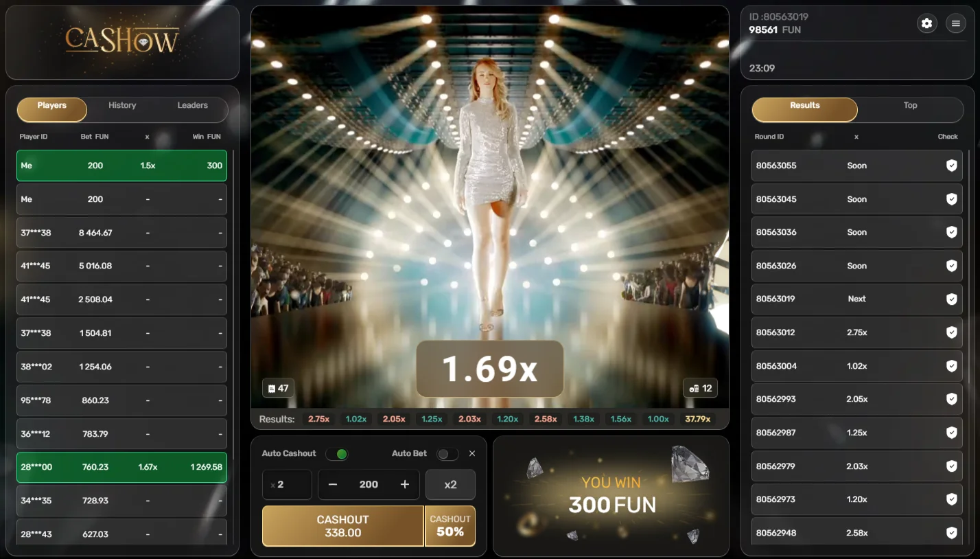Switch to the History tab
980x559 pixels.
(121, 105)
